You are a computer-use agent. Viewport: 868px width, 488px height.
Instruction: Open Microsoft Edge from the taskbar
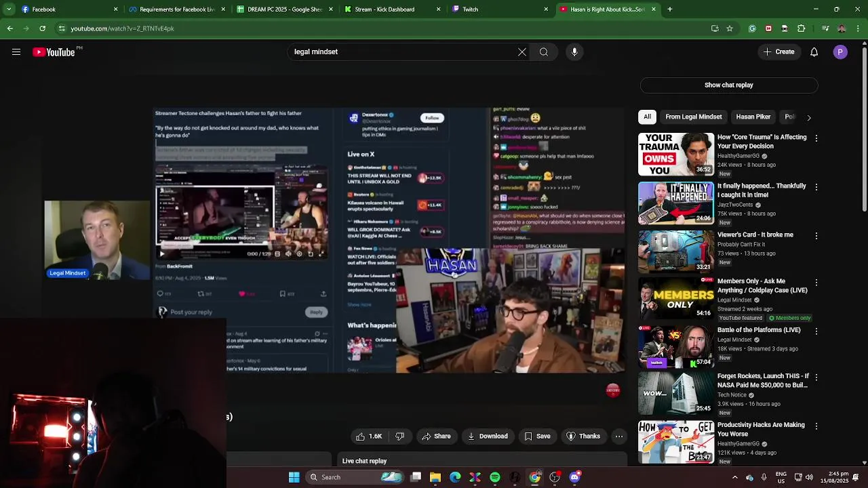455,477
